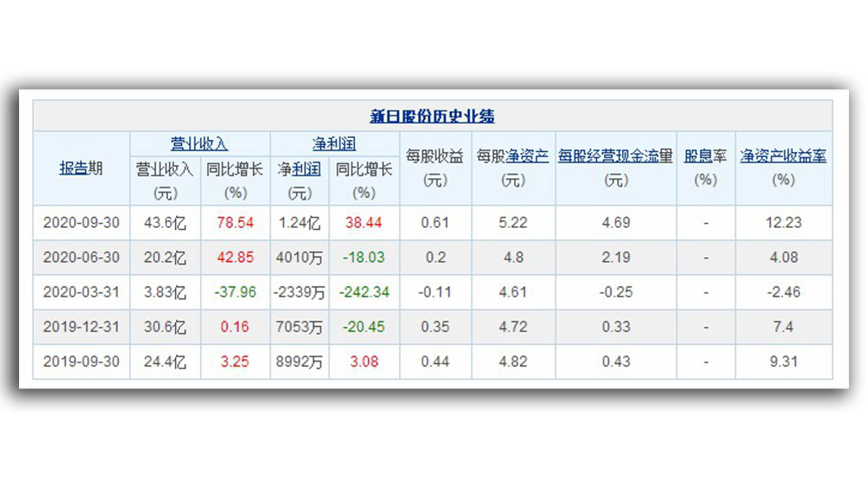This screenshot has height=478, width=868.
Task: Click the 4.08 return on equity value
Action: (784, 257)
